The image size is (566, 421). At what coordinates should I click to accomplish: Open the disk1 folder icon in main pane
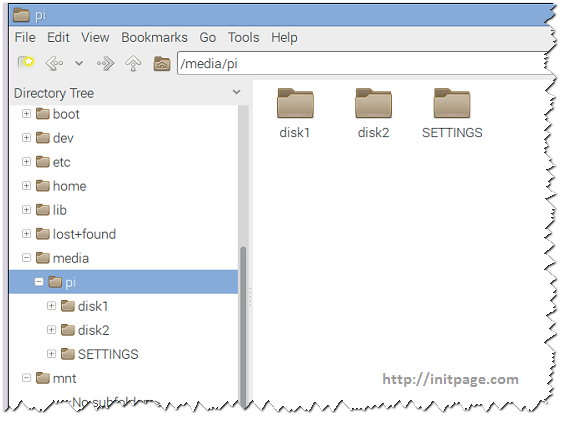[x=295, y=104]
